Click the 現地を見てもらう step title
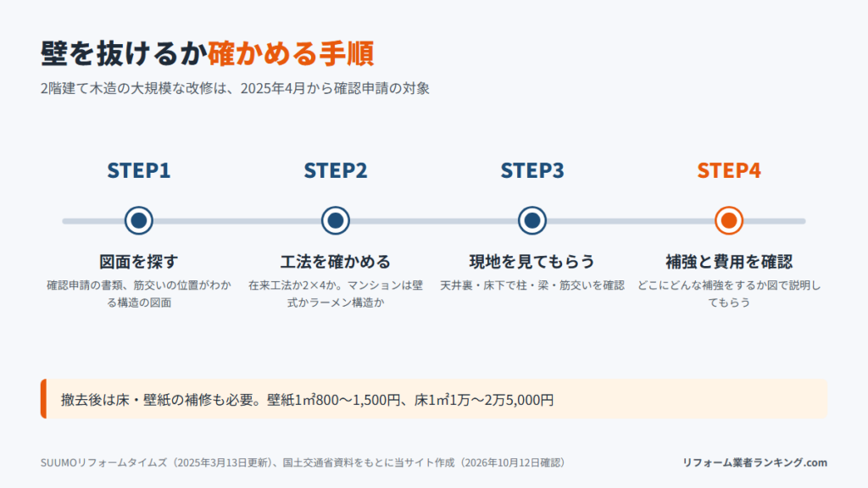This screenshot has width=868, height=488. (532, 261)
